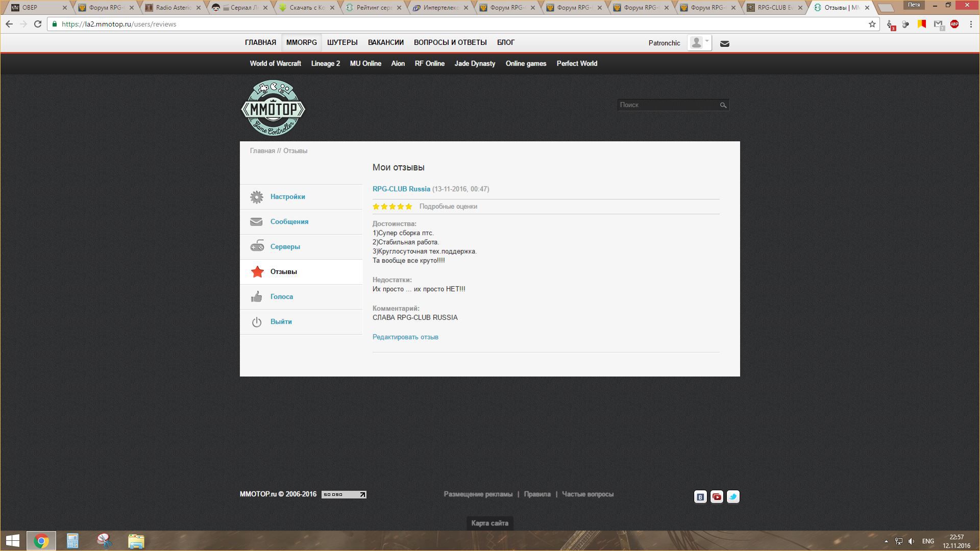The image size is (980, 551).
Task: Click the Редактировать отзыв link
Action: (x=405, y=337)
